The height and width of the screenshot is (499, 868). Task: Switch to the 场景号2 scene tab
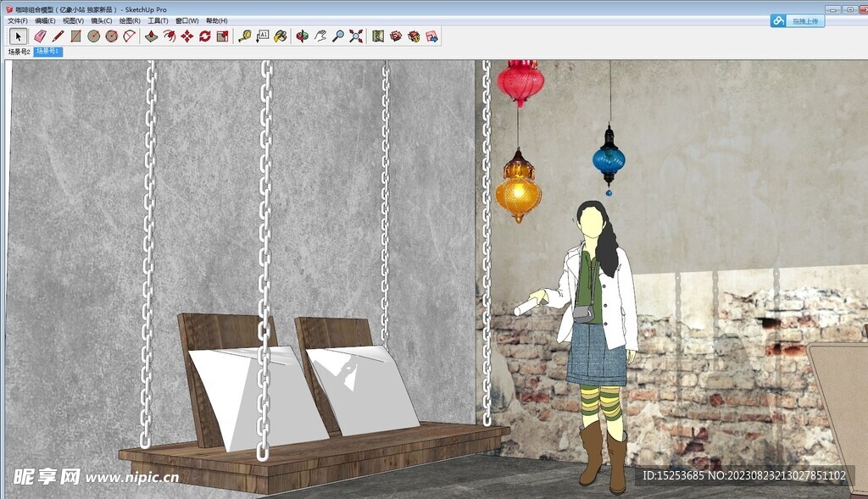(19, 52)
